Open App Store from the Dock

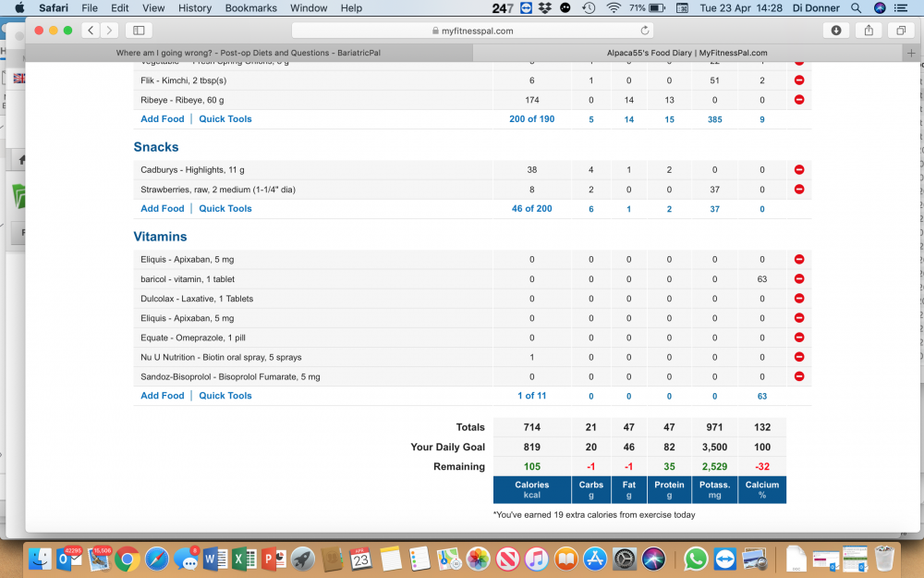click(595, 559)
